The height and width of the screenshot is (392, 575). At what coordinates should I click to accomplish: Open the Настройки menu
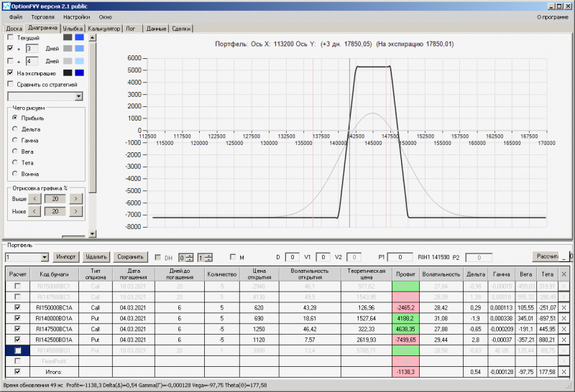coord(76,16)
